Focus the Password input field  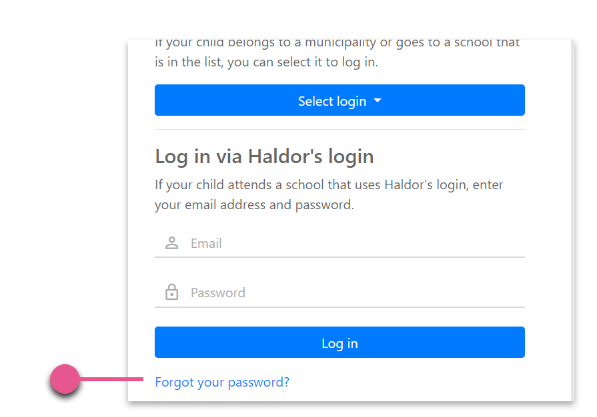pos(340,292)
